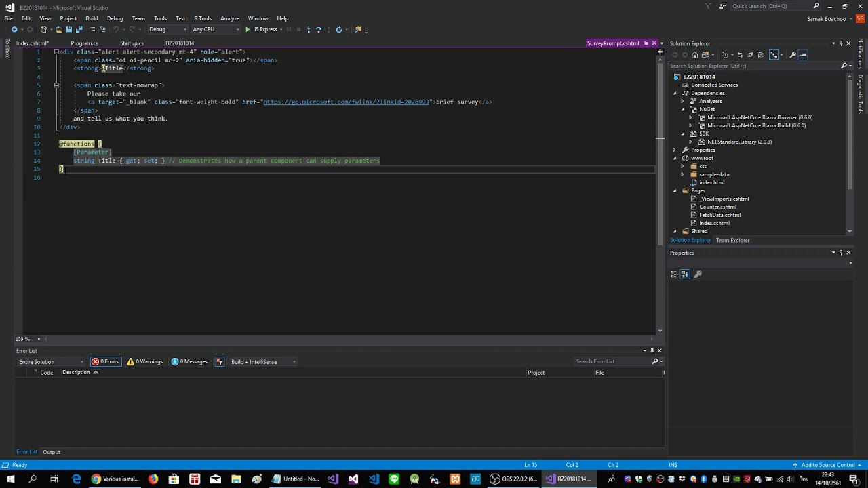Click the Step Over debug icon

coord(319,29)
